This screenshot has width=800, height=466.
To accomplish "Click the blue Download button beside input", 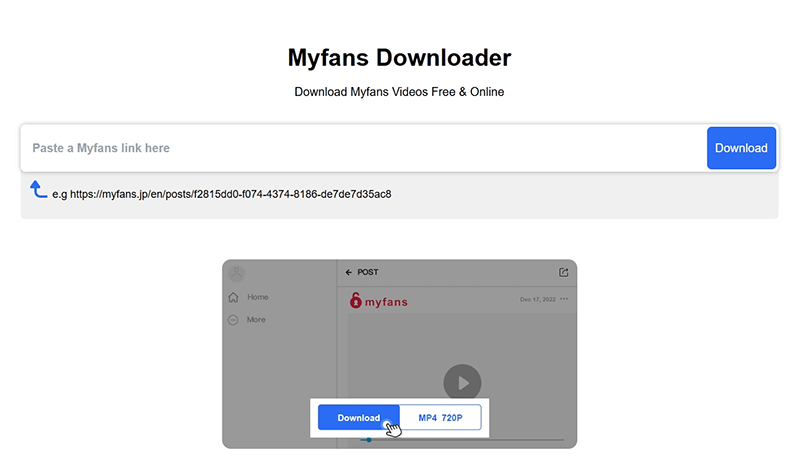I will tap(741, 148).
